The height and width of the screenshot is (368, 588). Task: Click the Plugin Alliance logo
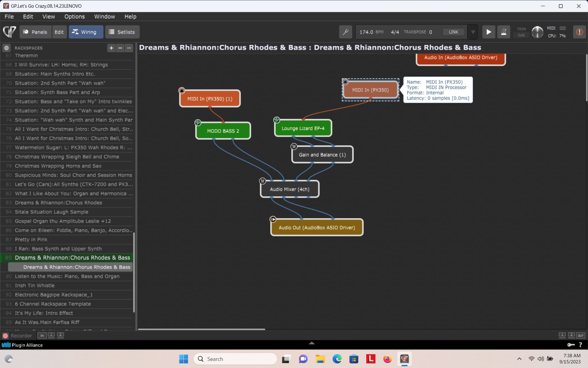point(22,345)
